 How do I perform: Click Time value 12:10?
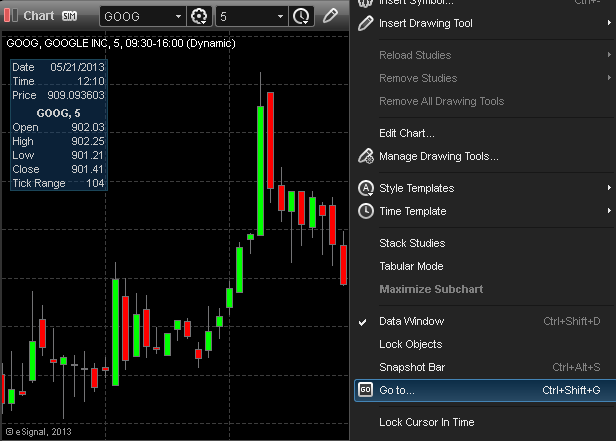tap(91, 81)
